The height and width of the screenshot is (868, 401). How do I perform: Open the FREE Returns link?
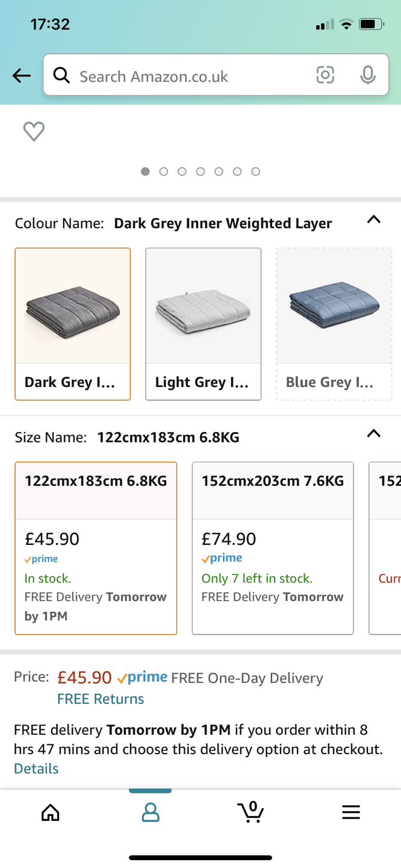point(101,699)
